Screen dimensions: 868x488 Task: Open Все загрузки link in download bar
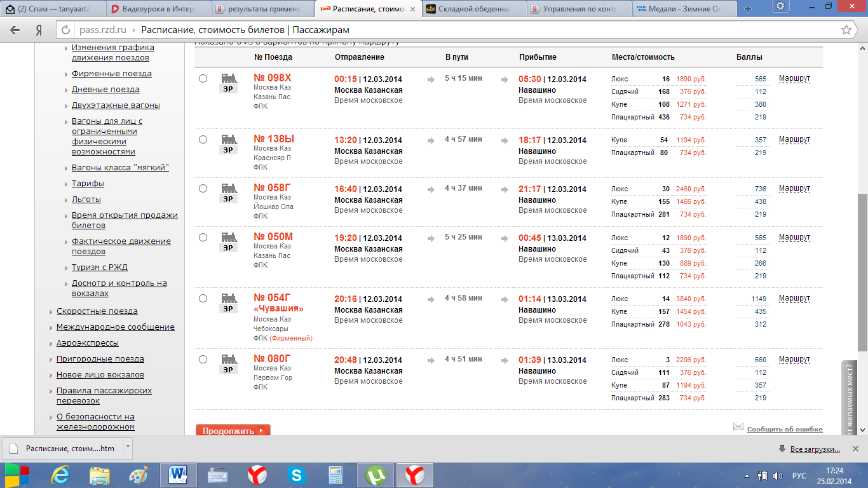(x=815, y=449)
